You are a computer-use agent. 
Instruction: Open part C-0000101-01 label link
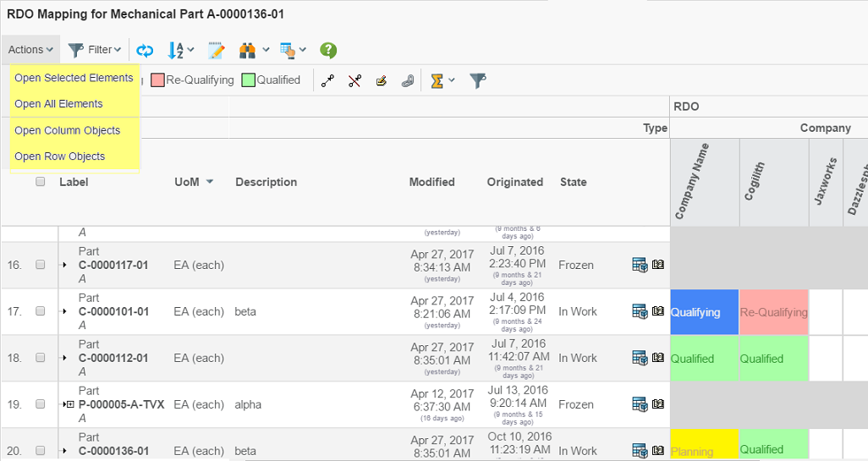pyautogui.click(x=113, y=311)
